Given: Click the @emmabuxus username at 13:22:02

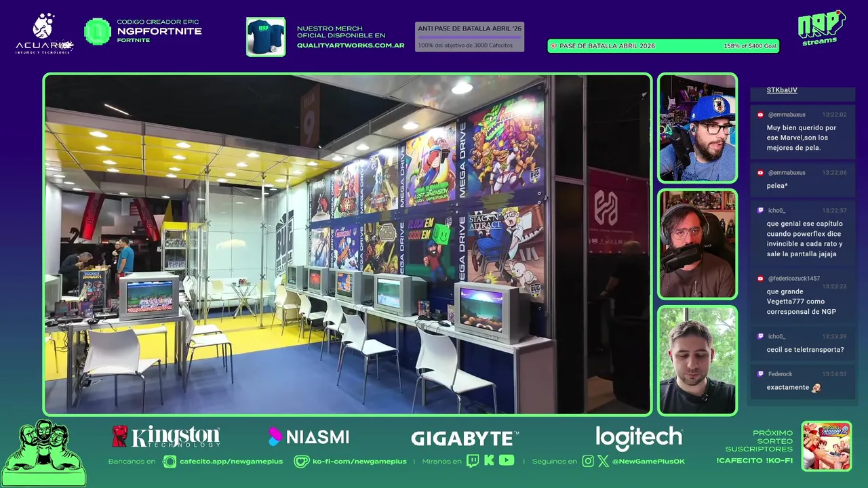Looking at the screenshot, I should coord(787,115).
